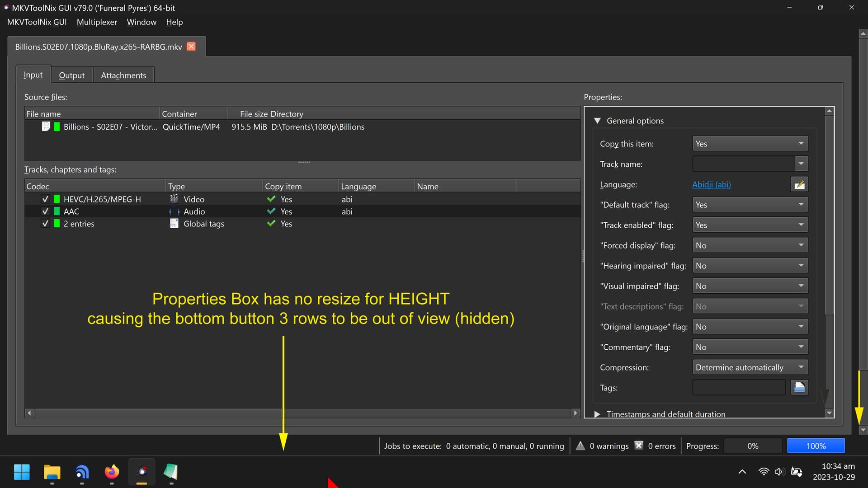This screenshot has height=488, width=868.
Task: Click the Wi-Fi system tray icon
Action: point(764,472)
